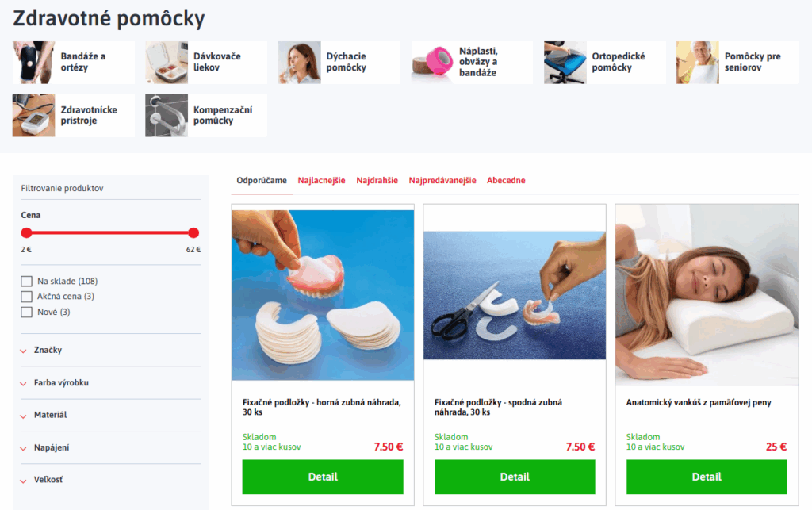
Task: Open Detail for Anatomický vankúš product
Action: coord(707,477)
